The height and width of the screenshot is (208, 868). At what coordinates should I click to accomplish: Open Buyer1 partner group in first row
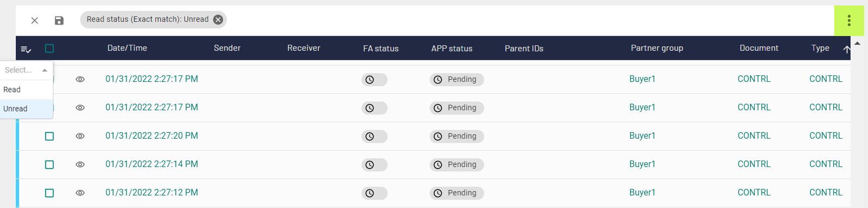click(642, 79)
